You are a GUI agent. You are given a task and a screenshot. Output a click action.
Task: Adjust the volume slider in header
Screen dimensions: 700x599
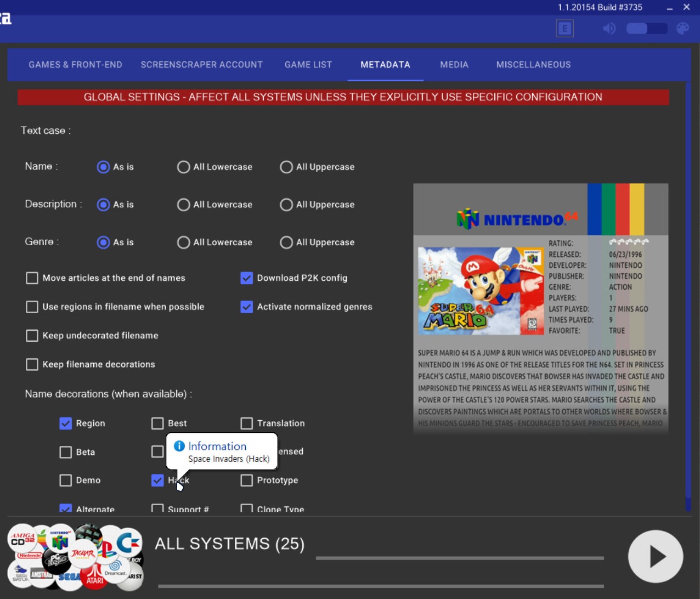tap(647, 29)
